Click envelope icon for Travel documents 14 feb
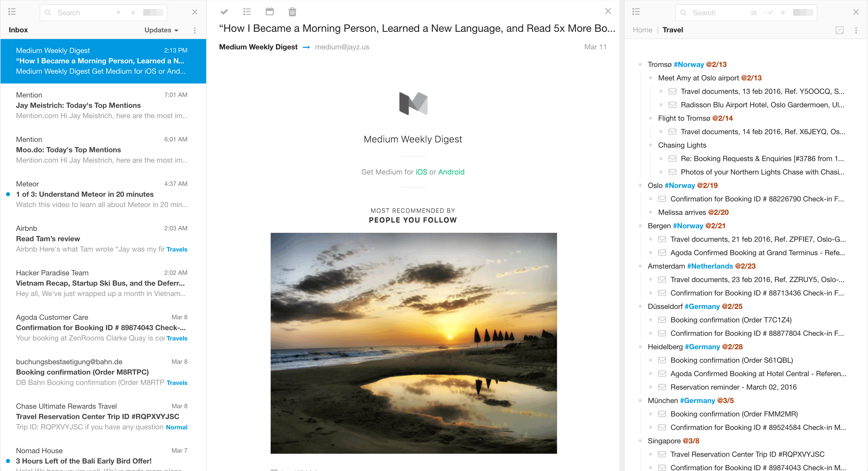 click(672, 132)
